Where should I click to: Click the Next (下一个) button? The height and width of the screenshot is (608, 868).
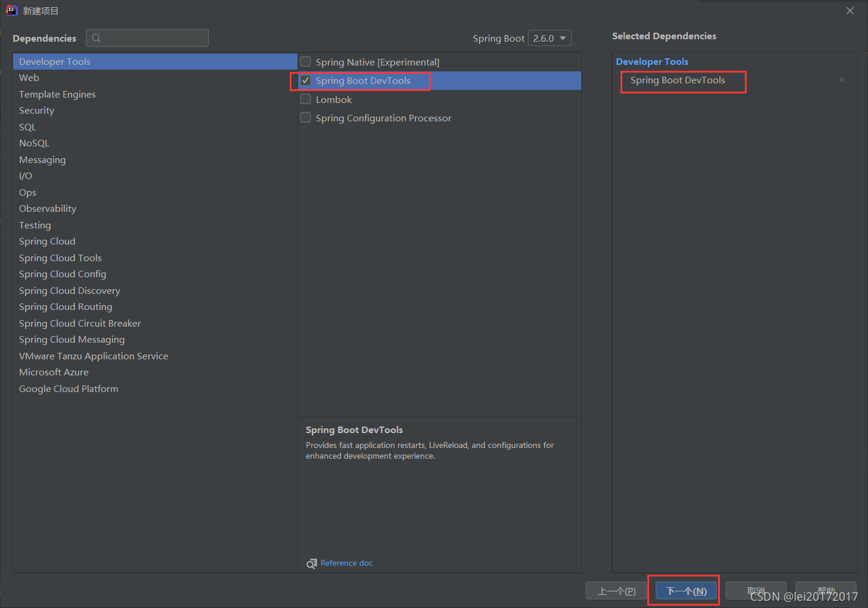coord(686,591)
